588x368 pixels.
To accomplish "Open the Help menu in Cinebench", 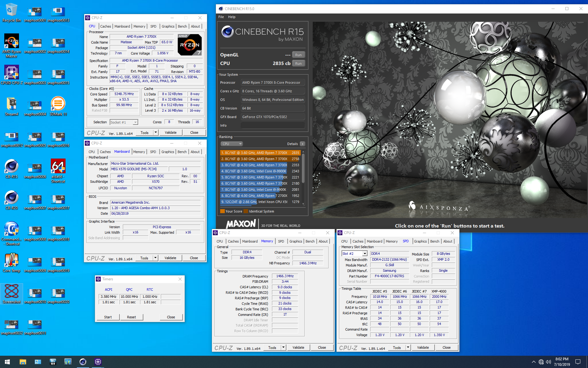I will point(232,17).
